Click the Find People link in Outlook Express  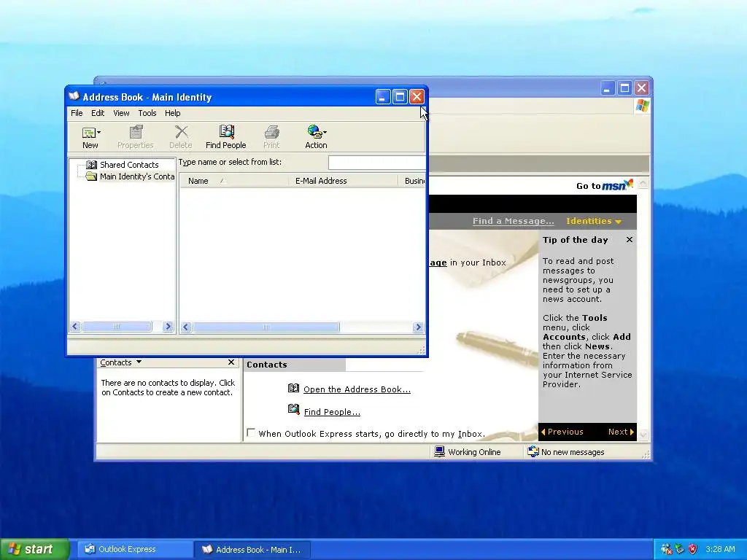click(332, 412)
